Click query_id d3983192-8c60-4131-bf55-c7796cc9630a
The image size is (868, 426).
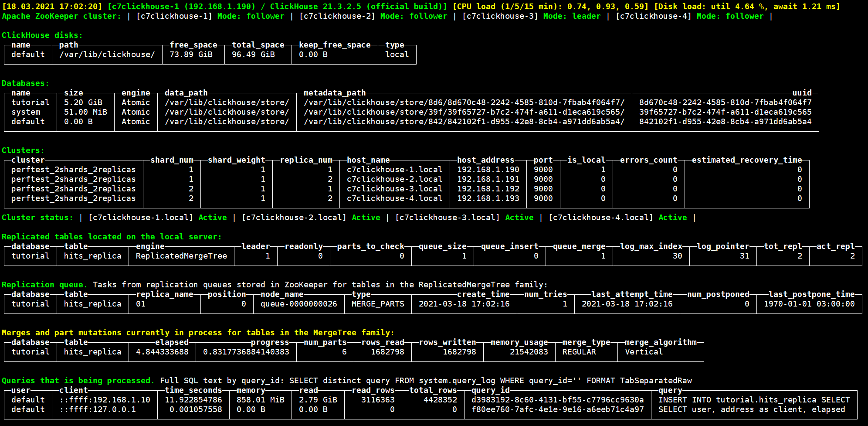point(558,400)
